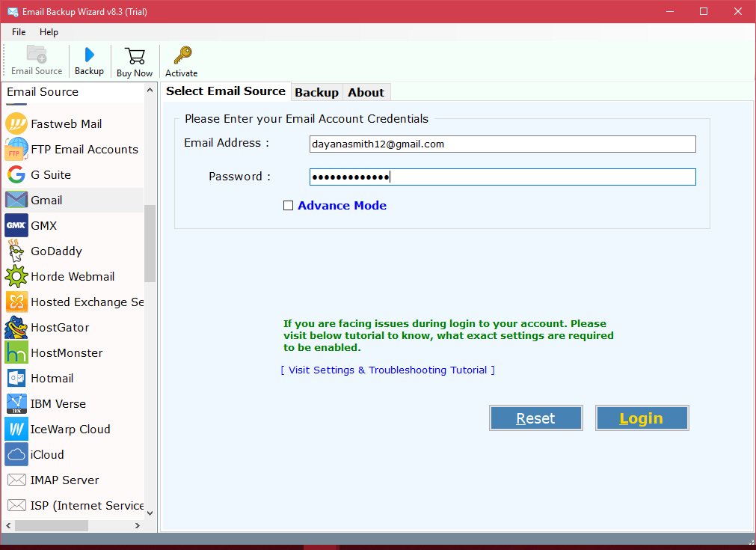
Task: Select the iCloud cloud icon
Action: 16,454
